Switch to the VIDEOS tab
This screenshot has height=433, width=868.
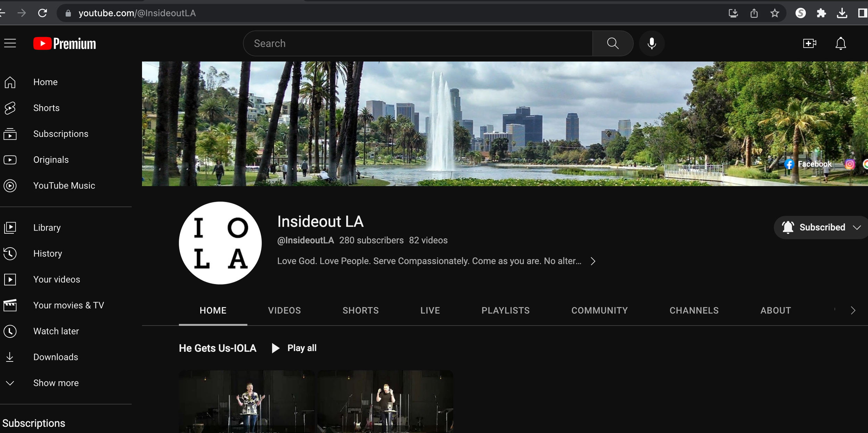tap(284, 310)
